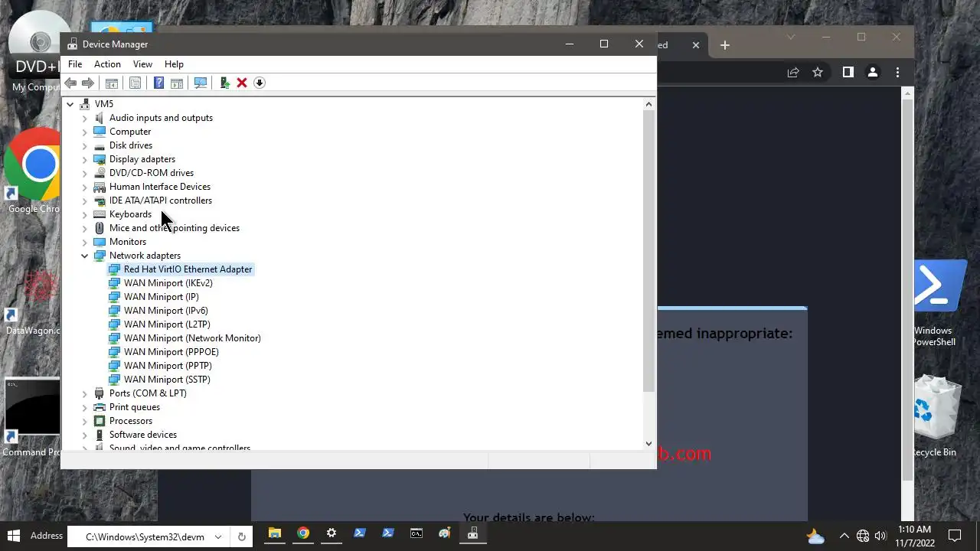The image size is (980, 551).
Task: Open the Start menu
Action: pyautogui.click(x=13, y=535)
